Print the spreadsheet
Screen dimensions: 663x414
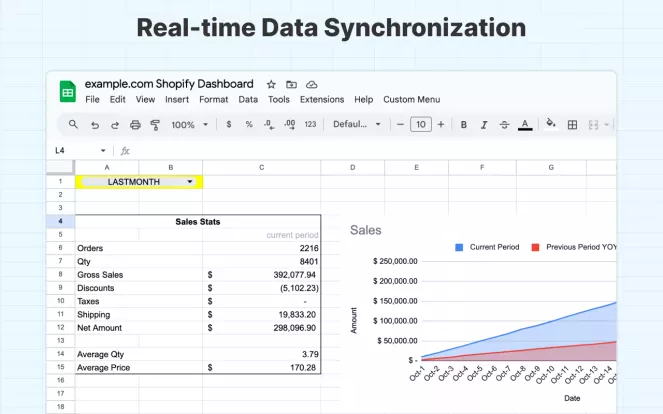tap(135, 125)
